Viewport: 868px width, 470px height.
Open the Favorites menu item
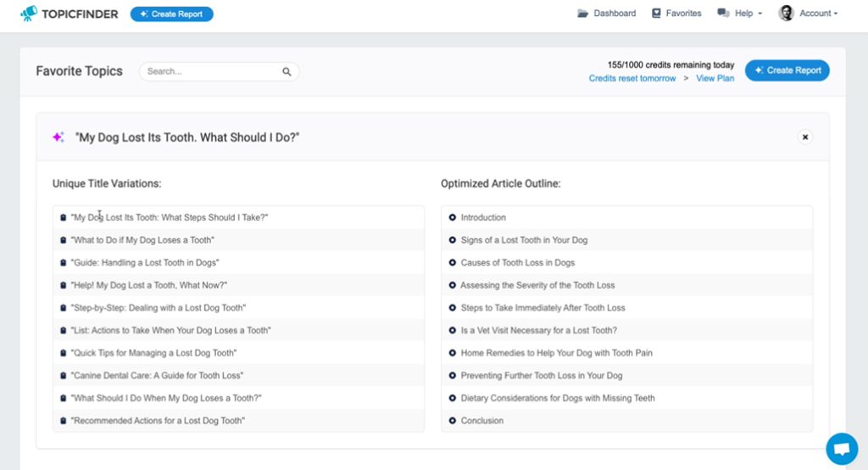tap(676, 14)
